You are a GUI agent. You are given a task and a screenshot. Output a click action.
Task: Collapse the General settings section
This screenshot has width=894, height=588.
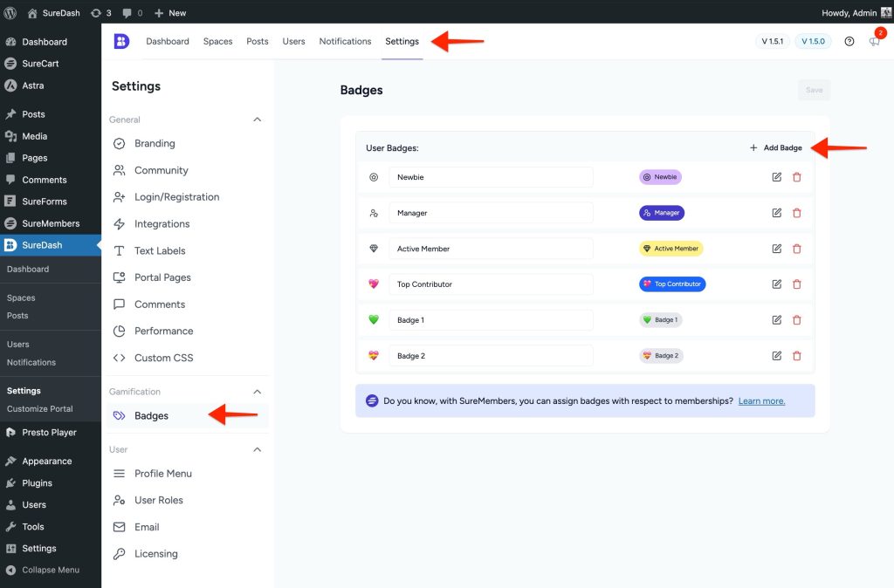257,119
